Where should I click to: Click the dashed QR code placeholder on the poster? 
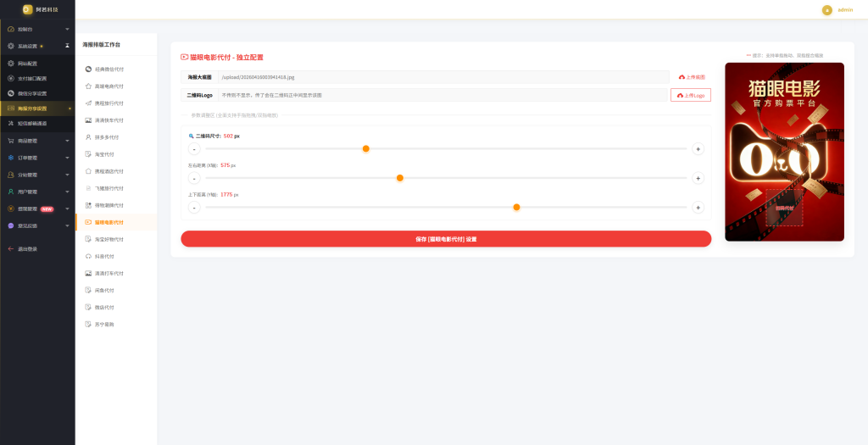coord(784,208)
